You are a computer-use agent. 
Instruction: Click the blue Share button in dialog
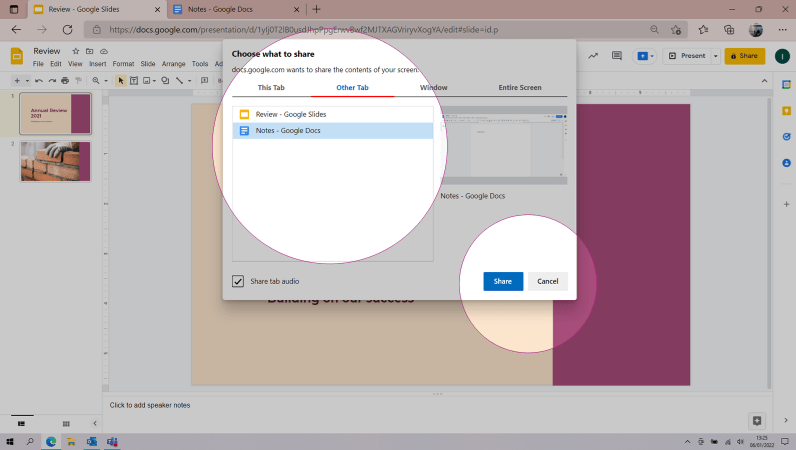(503, 281)
